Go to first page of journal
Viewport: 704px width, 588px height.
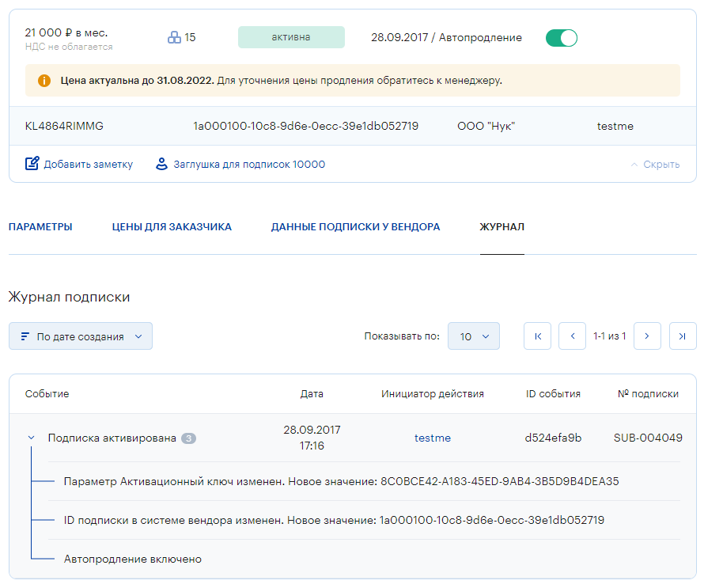tap(537, 336)
